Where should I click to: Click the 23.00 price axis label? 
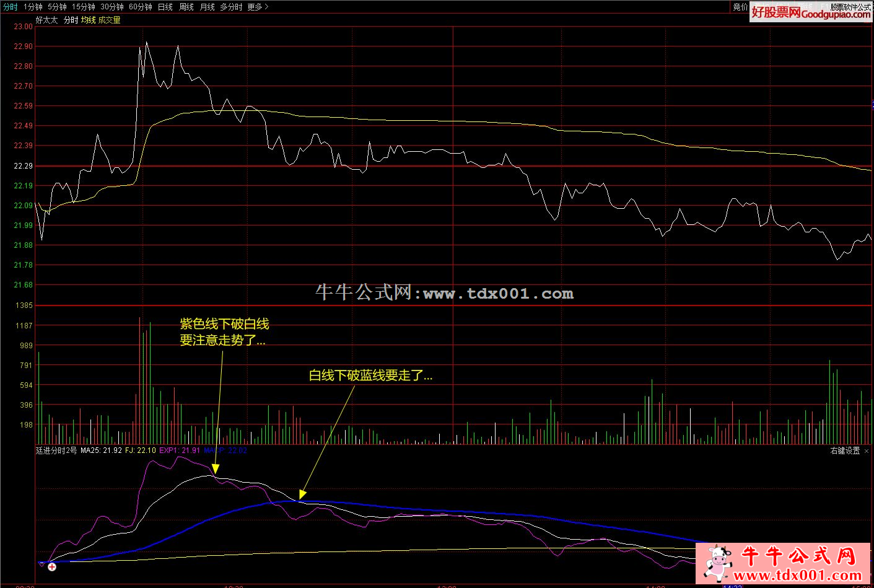click(x=23, y=27)
